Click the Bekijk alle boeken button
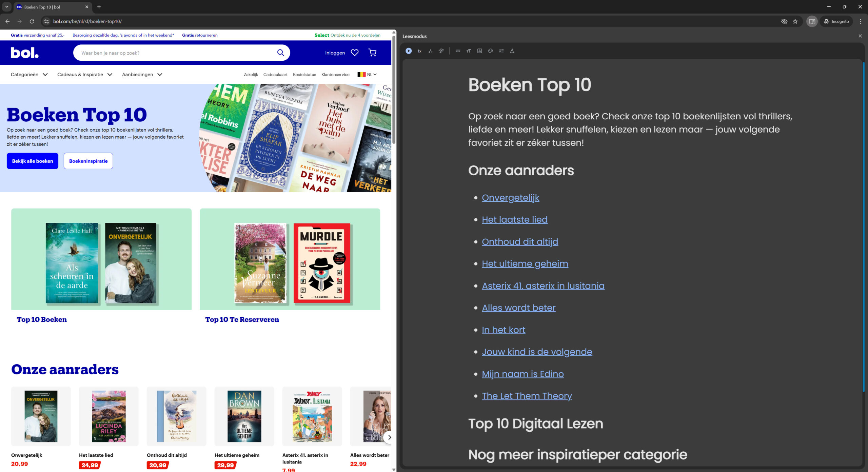Image resolution: width=868 pixels, height=472 pixels. coord(33,161)
